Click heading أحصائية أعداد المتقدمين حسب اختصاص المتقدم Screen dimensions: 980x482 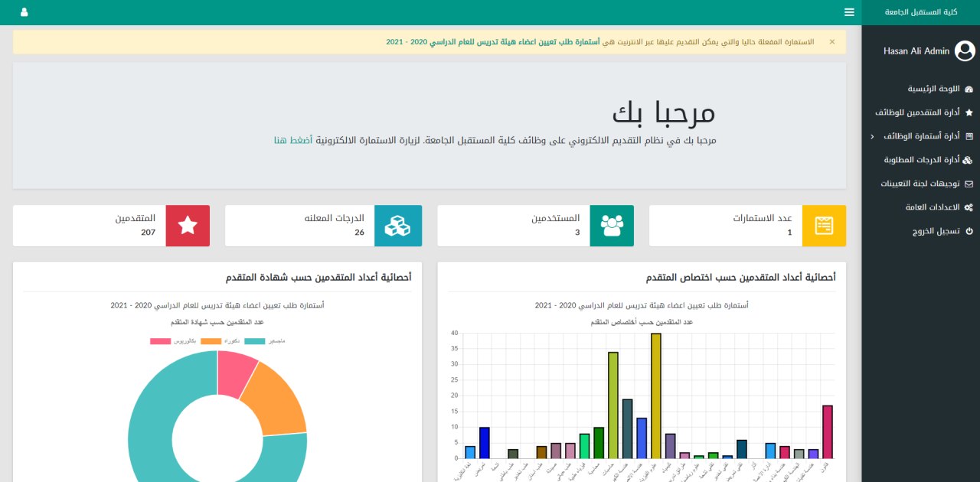click(740, 277)
